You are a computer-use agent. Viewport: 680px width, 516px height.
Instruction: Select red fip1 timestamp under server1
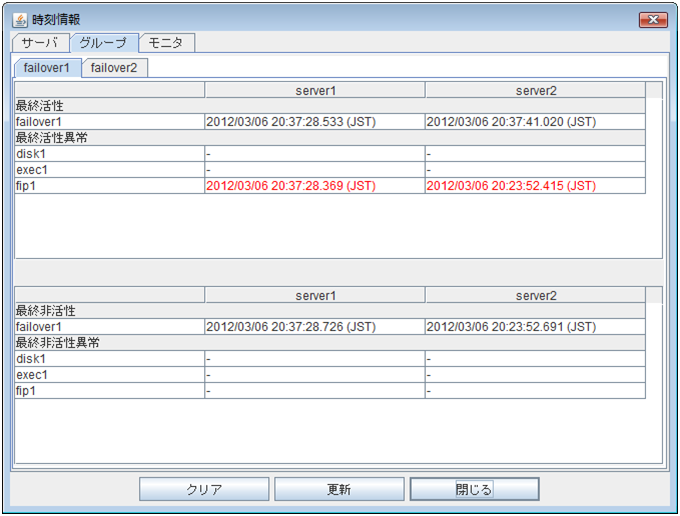click(x=291, y=186)
